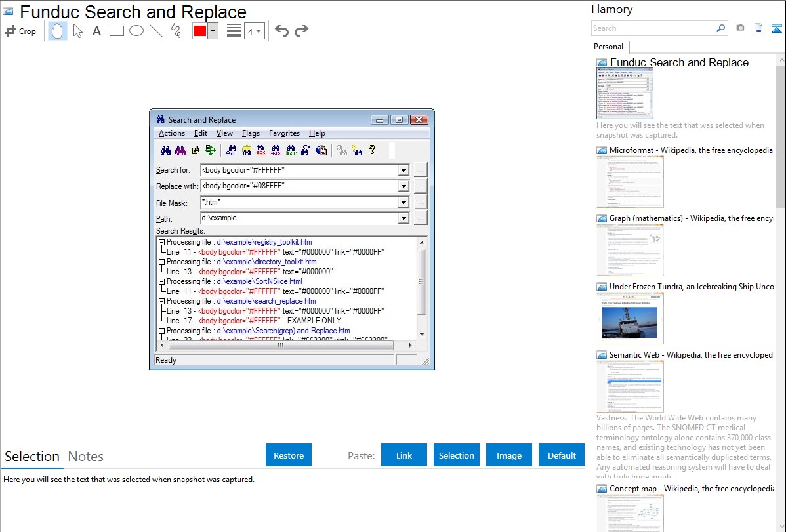
Task: Expand the Search for history dropdown
Action: tap(403, 171)
